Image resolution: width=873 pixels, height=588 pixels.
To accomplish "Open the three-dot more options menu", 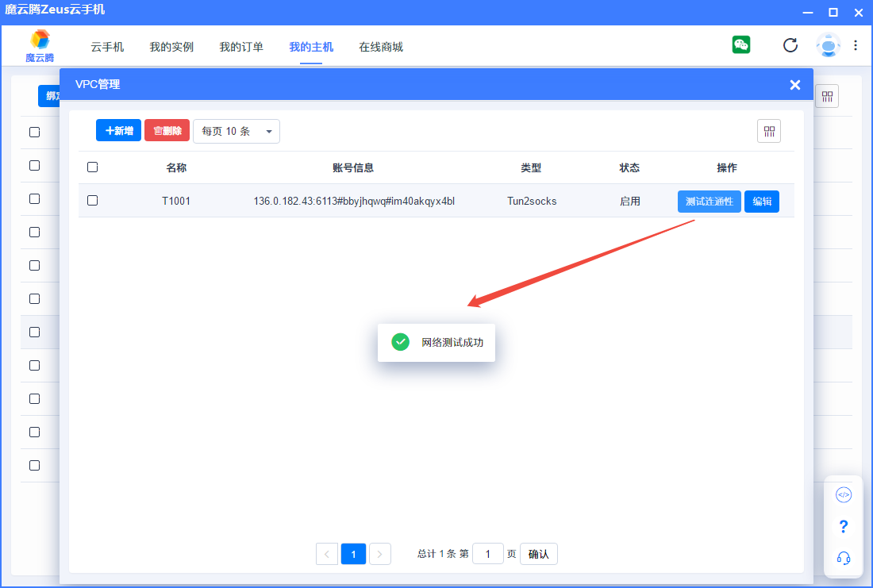I will [x=856, y=45].
